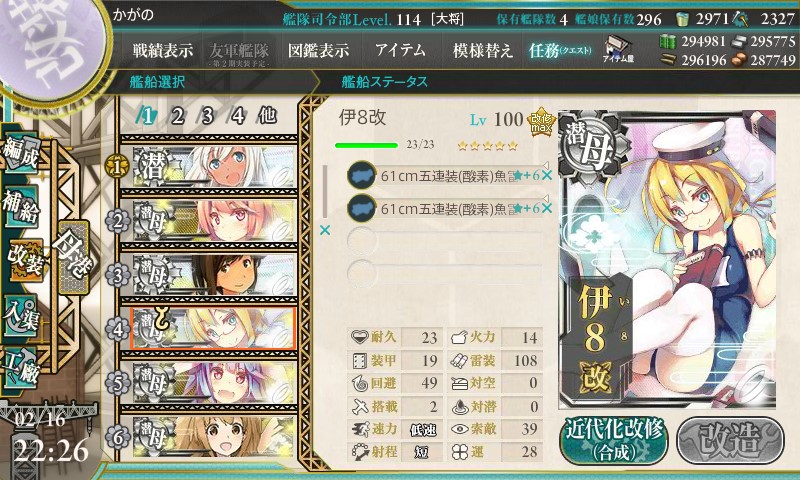Switch to fleet 3 tab
Viewport: 800px width, 480px height.
click(x=207, y=116)
